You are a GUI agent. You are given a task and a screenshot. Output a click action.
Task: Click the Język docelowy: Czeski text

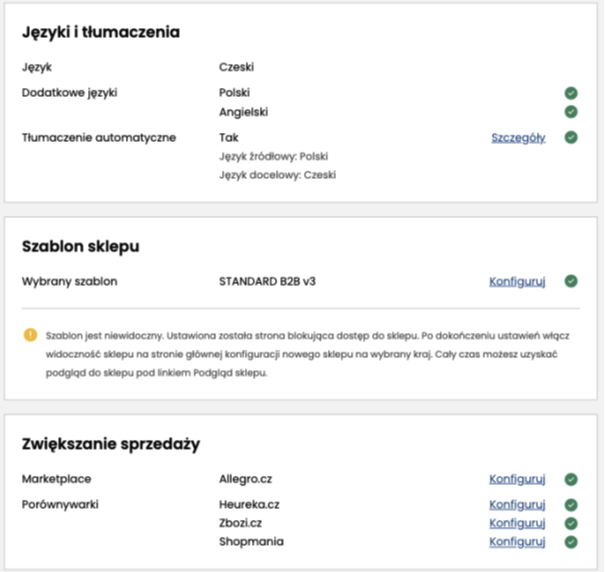click(277, 175)
